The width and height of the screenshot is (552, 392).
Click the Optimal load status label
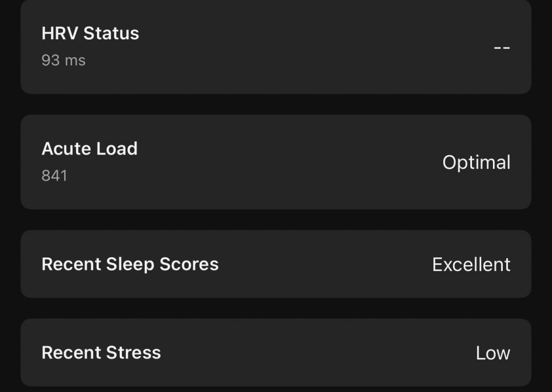pyautogui.click(x=476, y=162)
